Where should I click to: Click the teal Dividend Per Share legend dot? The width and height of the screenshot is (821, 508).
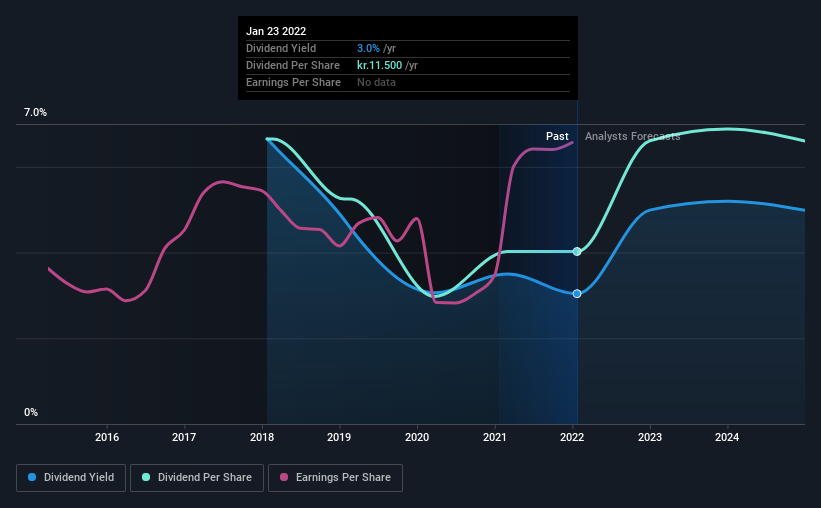pyautogui.click(x=146, y=477)
